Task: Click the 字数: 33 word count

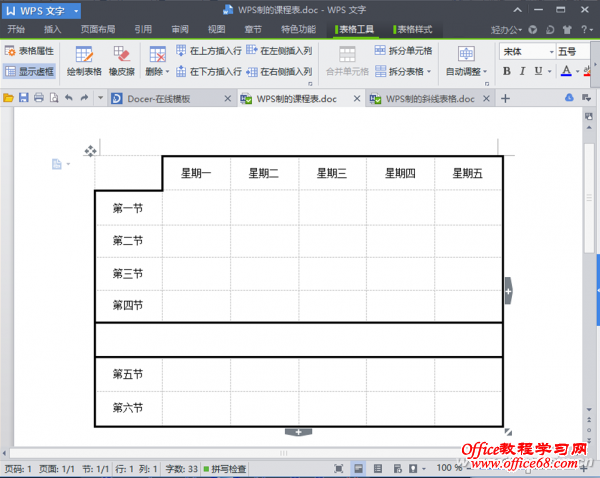Action: pos(181,469)
